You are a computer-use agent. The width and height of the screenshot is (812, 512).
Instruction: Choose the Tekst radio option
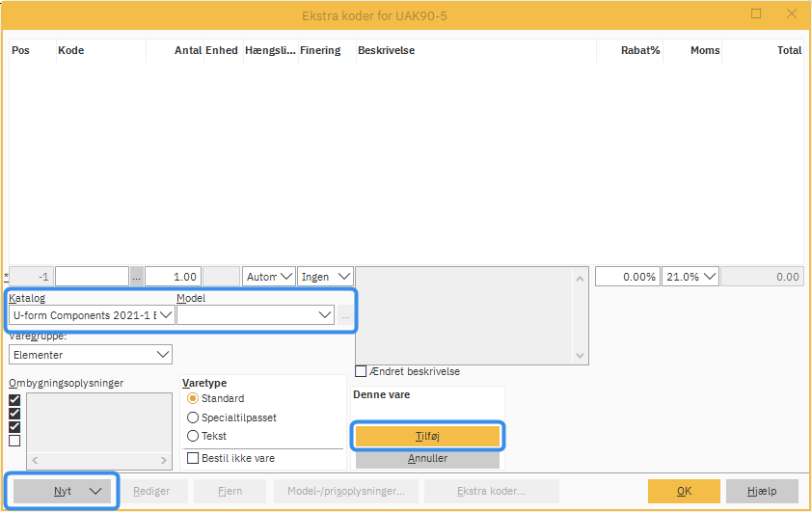193,437
